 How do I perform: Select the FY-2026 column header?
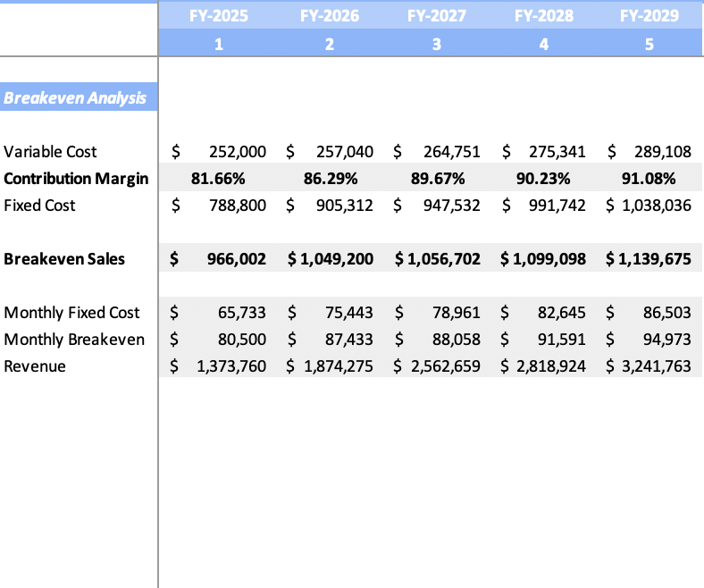[330, 16]
